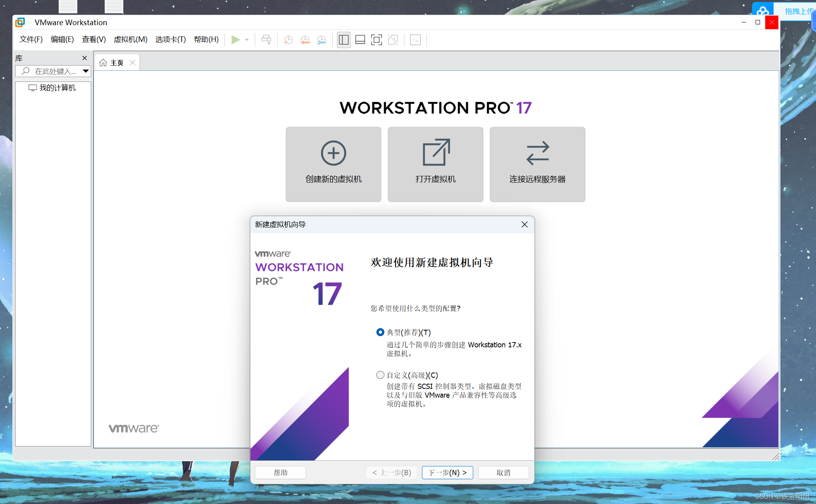The width and height of the screenshot is (816, 504).
Task: Click the console view icon
Action: pyautogui.click(x=415, y=40)
